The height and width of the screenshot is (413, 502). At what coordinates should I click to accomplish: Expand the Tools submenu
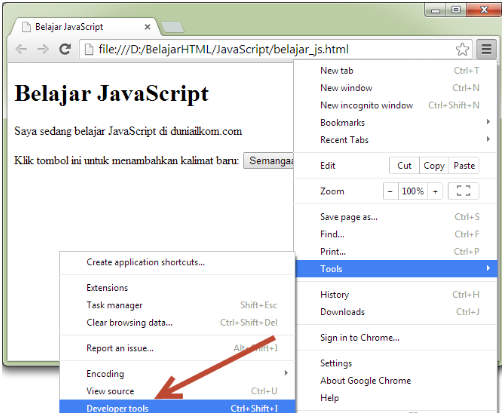pos(396,269)
